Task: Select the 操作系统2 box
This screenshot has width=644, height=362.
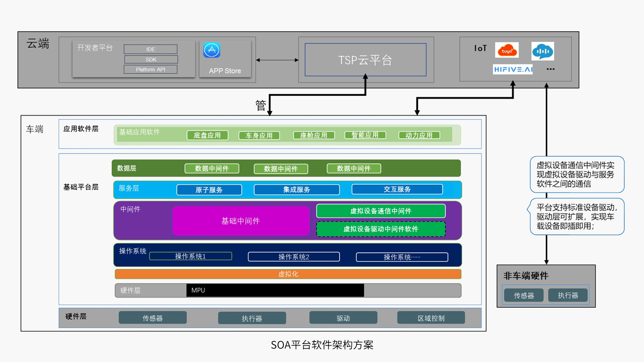Action: click(294, 257)
